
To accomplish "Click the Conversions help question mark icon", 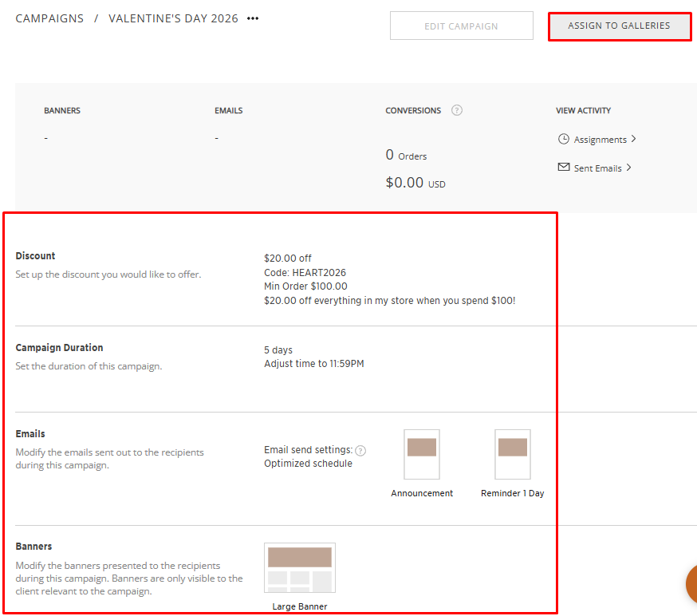I will point(457,111).
